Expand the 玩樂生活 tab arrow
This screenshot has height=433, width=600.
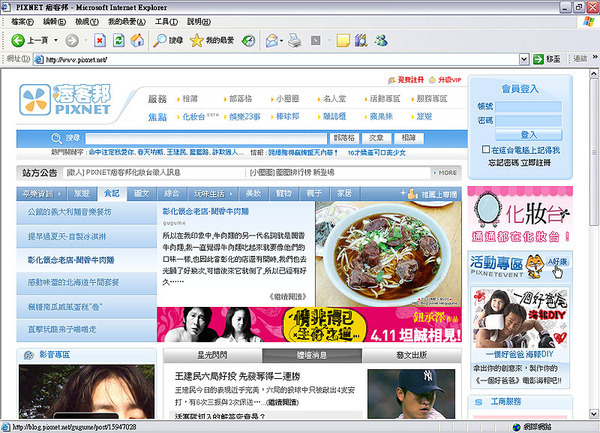click(231, 194)
